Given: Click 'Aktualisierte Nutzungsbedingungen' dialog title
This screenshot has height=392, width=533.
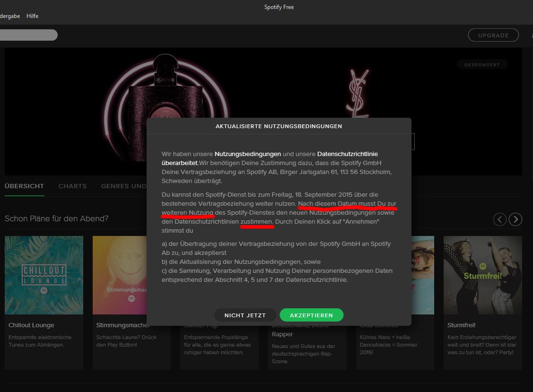Looking at the screenshot, I should pyautogui.click(x=279, y=126).
